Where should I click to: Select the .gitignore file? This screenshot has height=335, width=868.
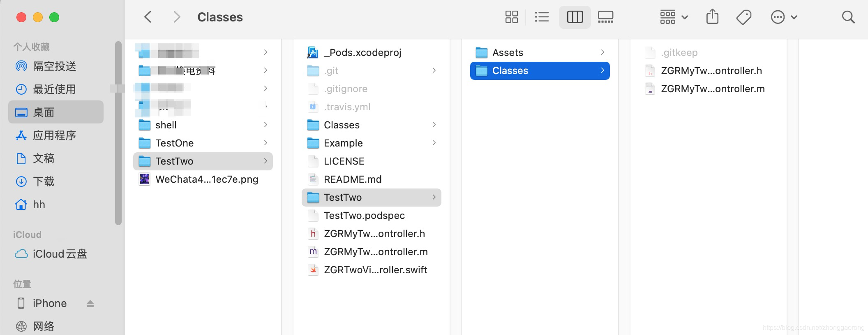point(372,89)
